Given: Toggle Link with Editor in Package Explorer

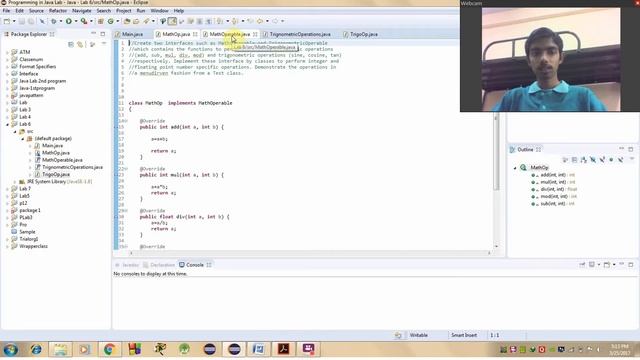Looking at the screenshot, I should point(80,44).
